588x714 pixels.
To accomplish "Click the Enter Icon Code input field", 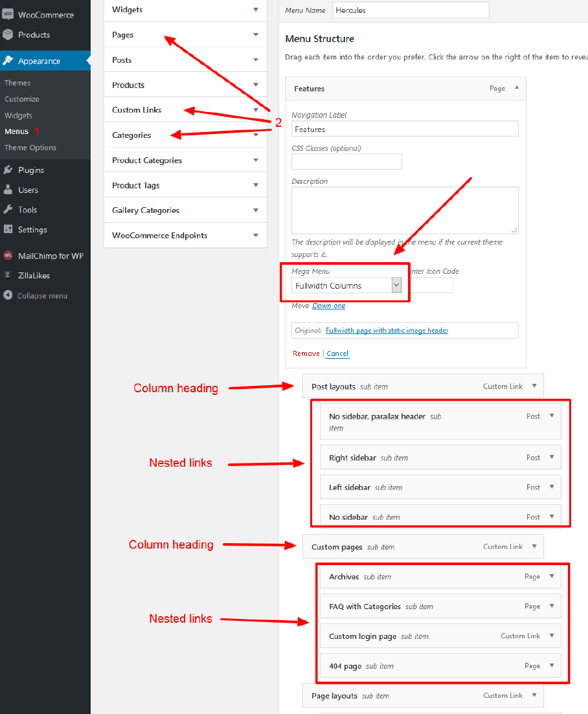I will point(431,285).
